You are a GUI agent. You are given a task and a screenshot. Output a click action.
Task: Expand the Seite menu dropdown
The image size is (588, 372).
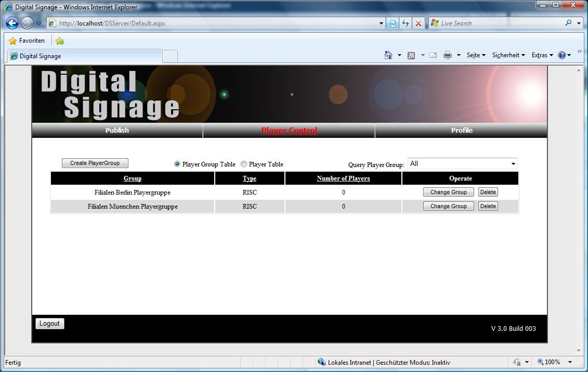pyautogui.click(x=476, y=55)
